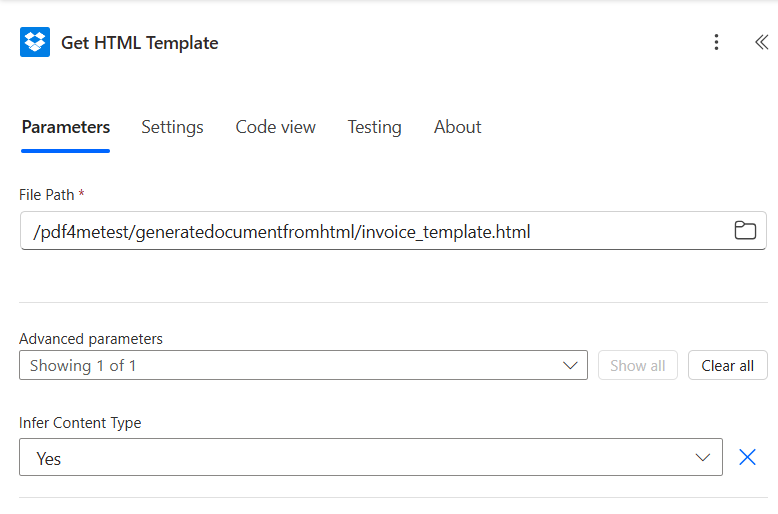Open the three-dot more options menu
778x514 pixels.
point(716,42)
